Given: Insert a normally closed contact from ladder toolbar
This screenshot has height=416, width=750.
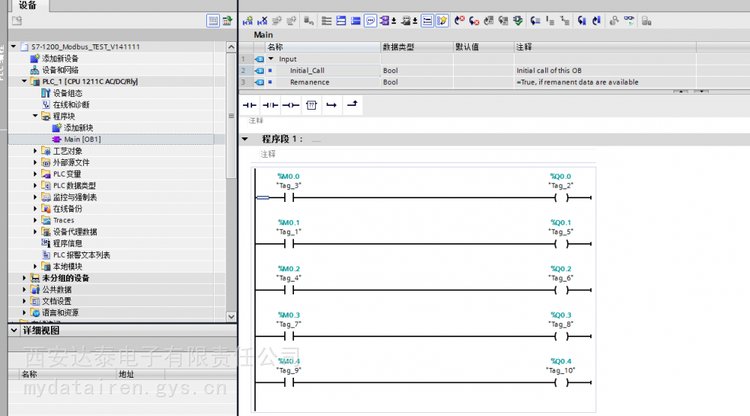Looking at the screenshot, I should click(270, 103).
